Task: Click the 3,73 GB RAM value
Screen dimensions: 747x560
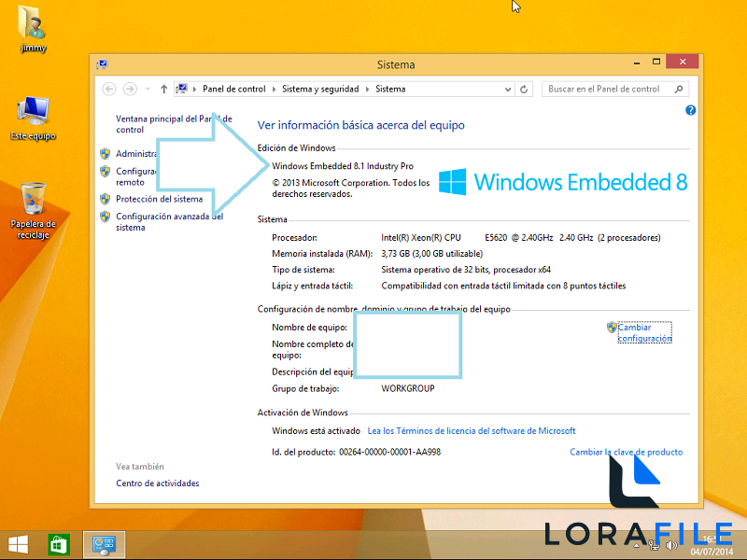Action: pyautogui.click(x=431, y=254)
